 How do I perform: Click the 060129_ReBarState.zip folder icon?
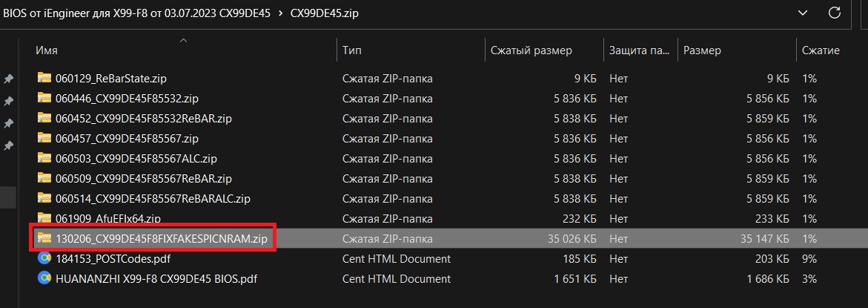pos(44,78)
